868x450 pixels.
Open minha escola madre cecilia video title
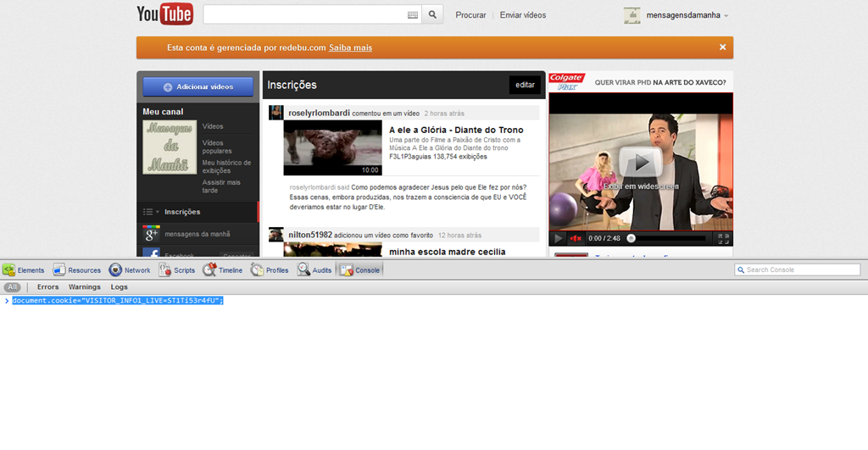(448, 252)
